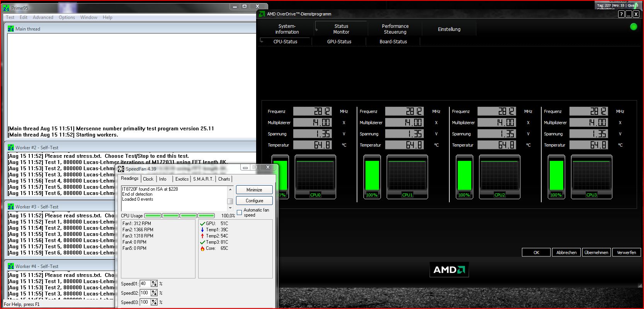This screenshot has height=309, width=644.
Task: Open the AMD OverDrive help question-mark button
Action: (621, 14)
